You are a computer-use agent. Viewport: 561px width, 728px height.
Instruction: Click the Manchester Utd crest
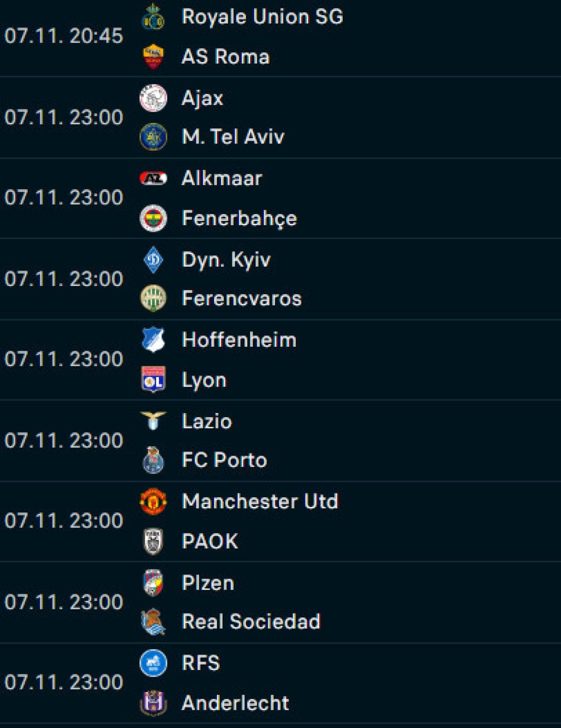[153, 501]
